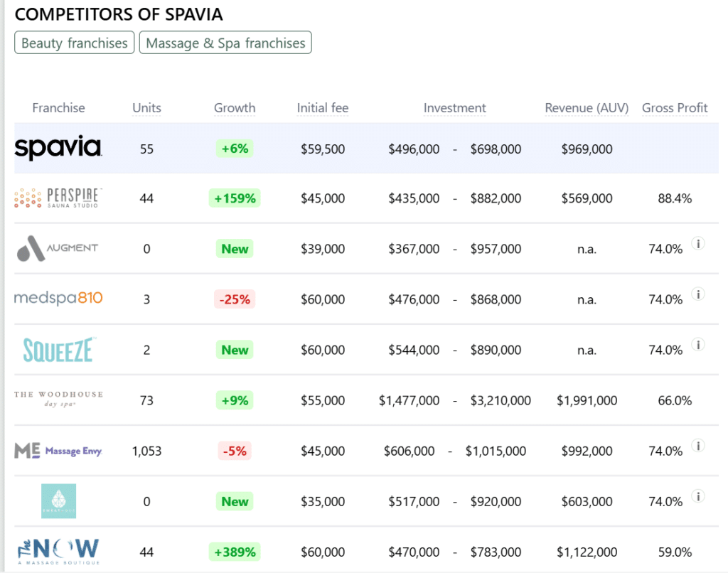
Task: Click the $1,015,000 investment value
Action: coord(496,451)
